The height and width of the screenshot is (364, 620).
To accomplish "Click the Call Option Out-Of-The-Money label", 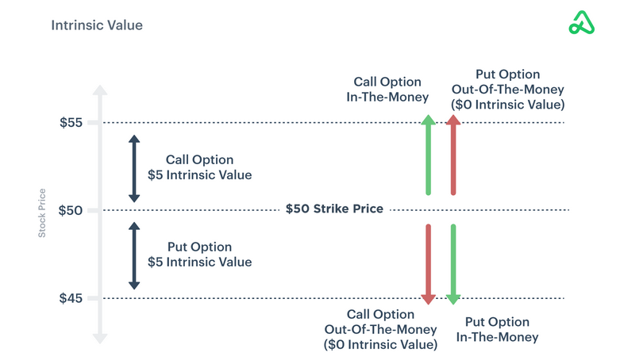I will pyautogui.click(x=380, y=329).
